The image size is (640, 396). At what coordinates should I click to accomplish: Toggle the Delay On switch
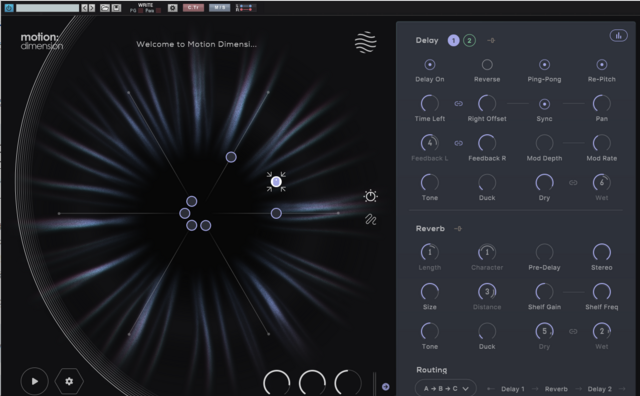coord(429,65)
